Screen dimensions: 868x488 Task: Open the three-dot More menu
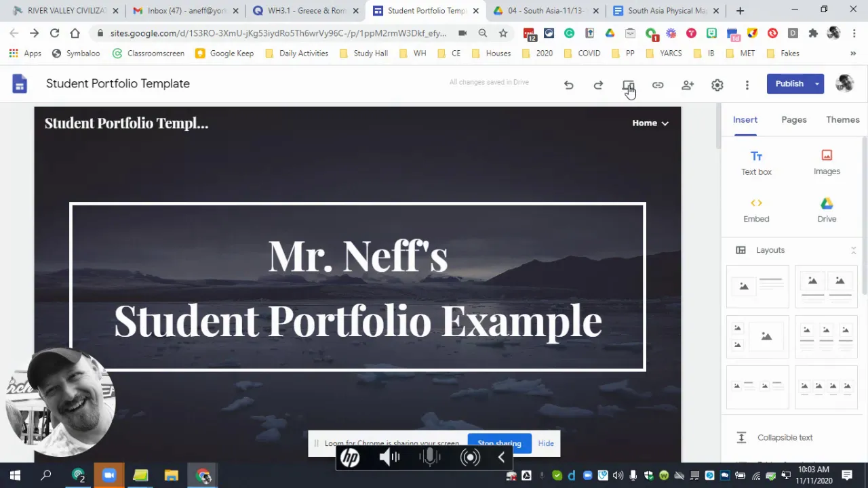pyautogui.click(x=747, y=85)
